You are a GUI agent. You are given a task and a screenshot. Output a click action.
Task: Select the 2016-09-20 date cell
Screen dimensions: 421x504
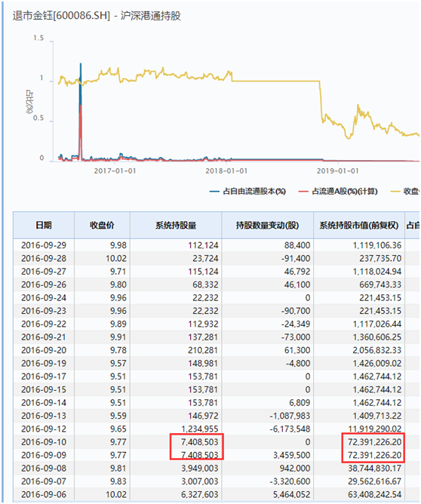44,350
